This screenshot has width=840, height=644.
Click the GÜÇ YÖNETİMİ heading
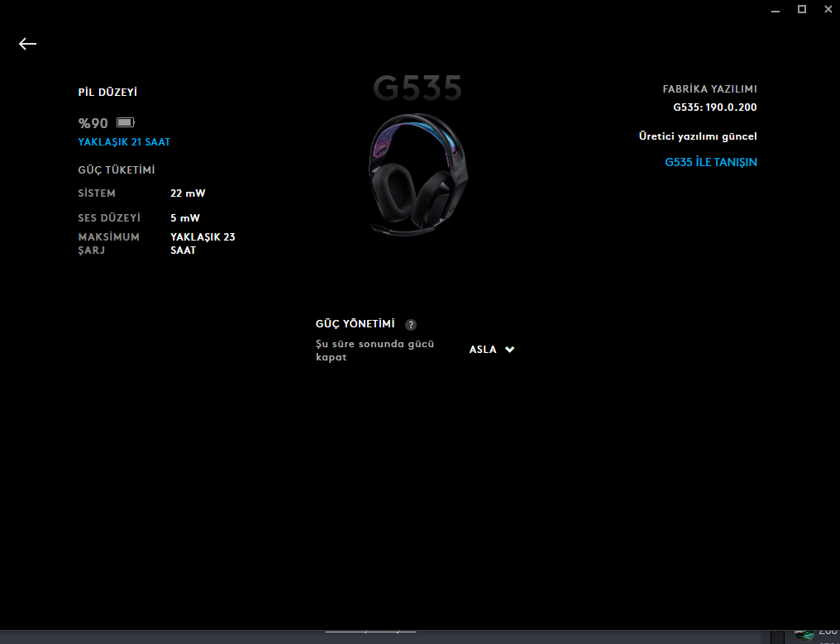click(x=356, y=323)
